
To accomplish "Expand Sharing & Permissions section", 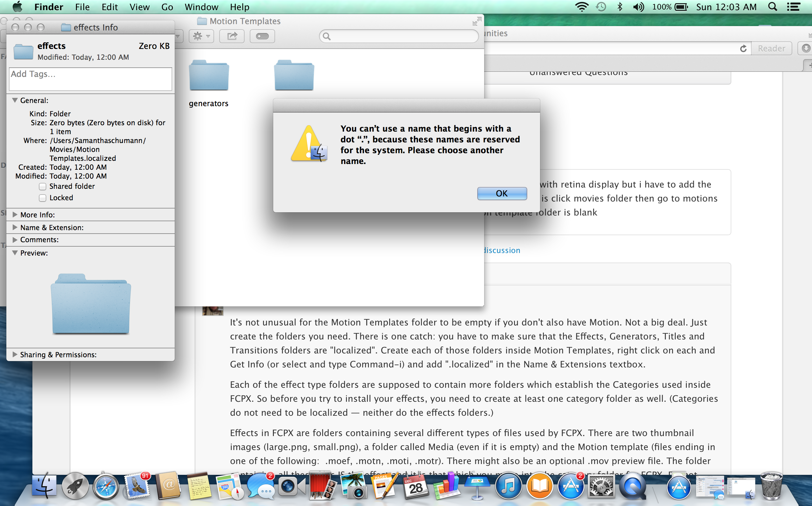I will click(x=15, y=354).
